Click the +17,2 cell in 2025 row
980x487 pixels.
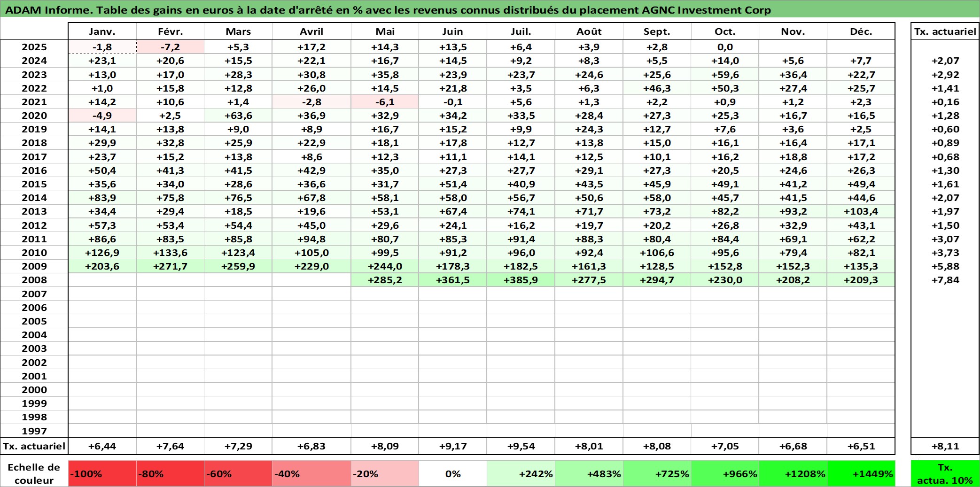click(x=311, y=47)
